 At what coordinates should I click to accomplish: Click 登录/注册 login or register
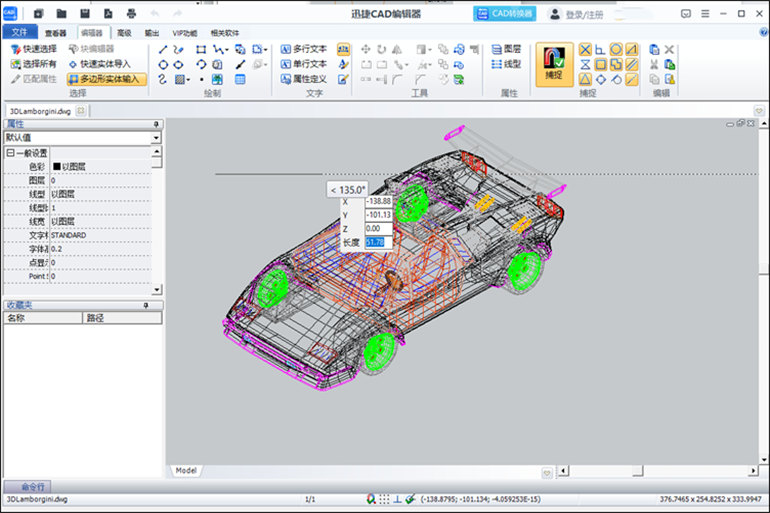575,14
